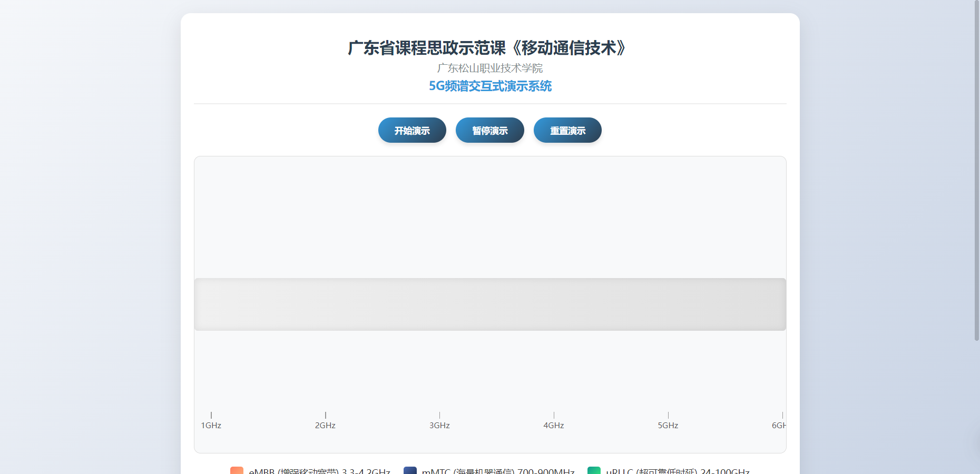Image resolution: width=980 pixels, height=474 pixels.
Task: Select the uRLLC 24-100GHz legend label
Action: [x=678, y=471]
